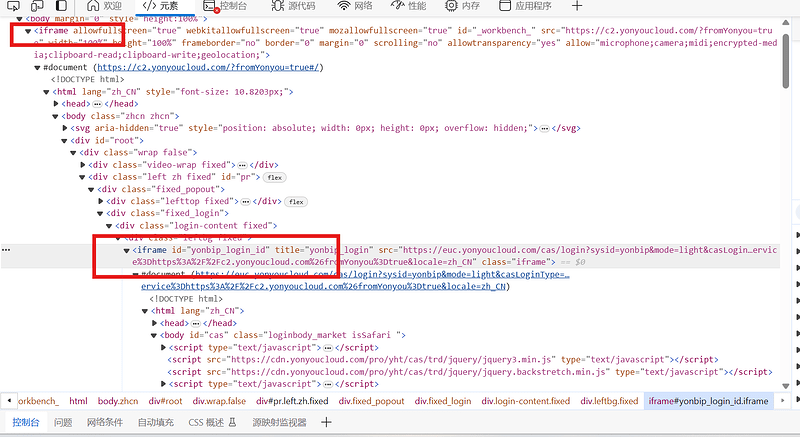Screen dimensions: 800x437
Task: Select the jquery.backstretch.min.js script row
Action: [x=470, y=372]
